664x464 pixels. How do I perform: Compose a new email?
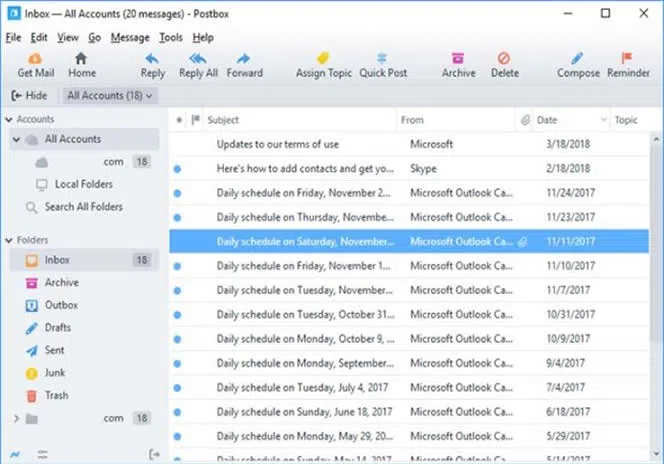coord(577,59)
